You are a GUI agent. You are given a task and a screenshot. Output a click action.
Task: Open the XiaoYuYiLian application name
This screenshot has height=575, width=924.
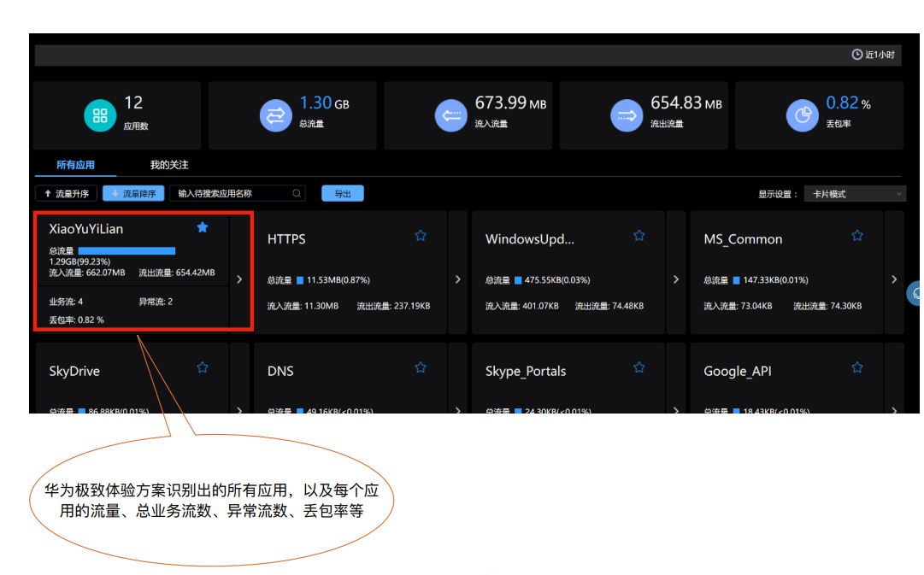pyautogui.click(x=86, y=229)
